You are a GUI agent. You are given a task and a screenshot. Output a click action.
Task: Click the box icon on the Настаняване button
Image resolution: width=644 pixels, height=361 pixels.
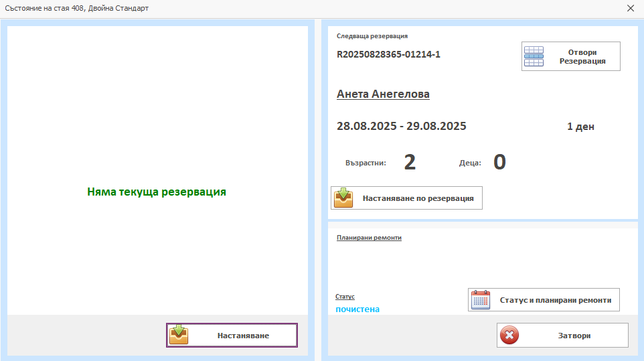pos(179,335)
